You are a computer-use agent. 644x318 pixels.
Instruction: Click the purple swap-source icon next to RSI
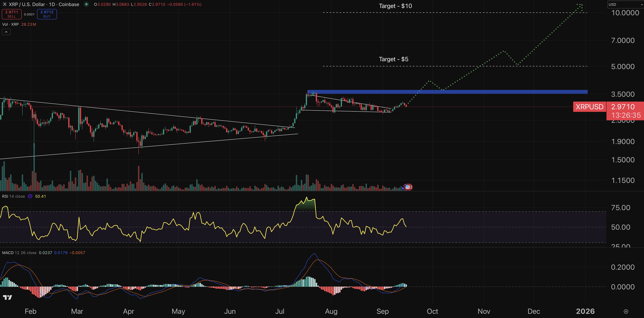pyautogui.click(x=30, y=196)
